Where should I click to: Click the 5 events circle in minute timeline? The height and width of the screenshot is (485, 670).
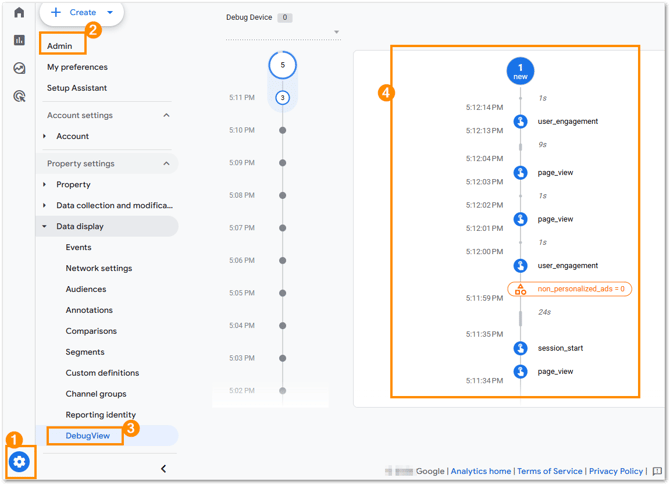coord(282,65)
